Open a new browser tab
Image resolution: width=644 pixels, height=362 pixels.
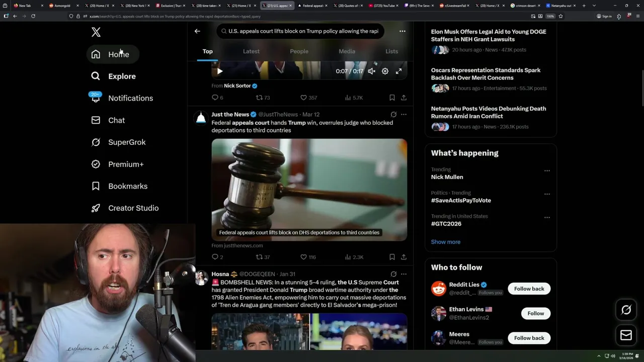[x=584, y=6]
